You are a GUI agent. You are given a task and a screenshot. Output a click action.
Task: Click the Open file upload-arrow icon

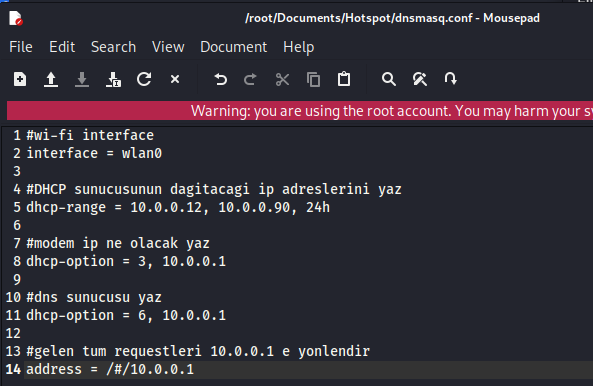pos(51,79)
